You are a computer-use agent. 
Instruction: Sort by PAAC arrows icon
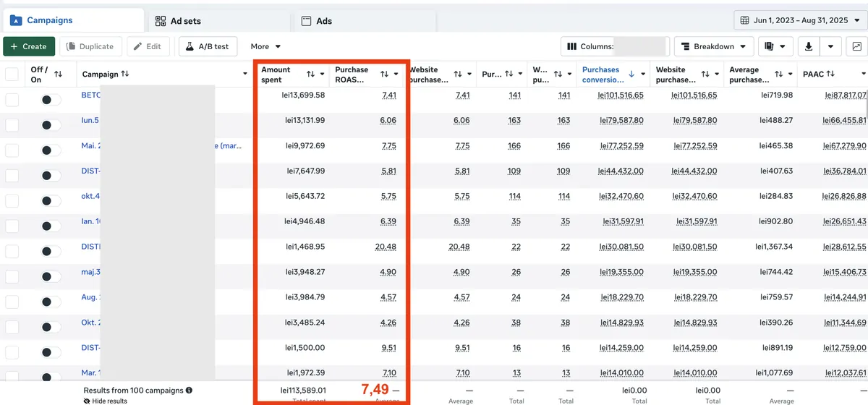(x=830, y=74)
